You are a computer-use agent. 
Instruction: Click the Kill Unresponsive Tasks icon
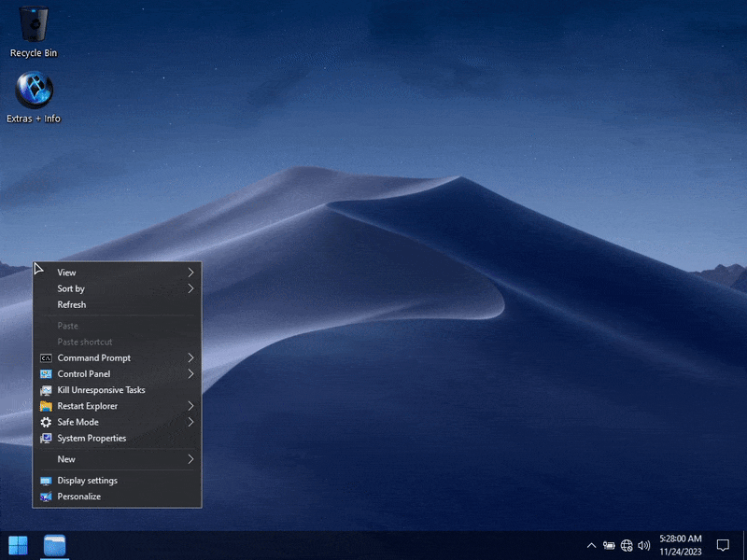tap(46, 390)
